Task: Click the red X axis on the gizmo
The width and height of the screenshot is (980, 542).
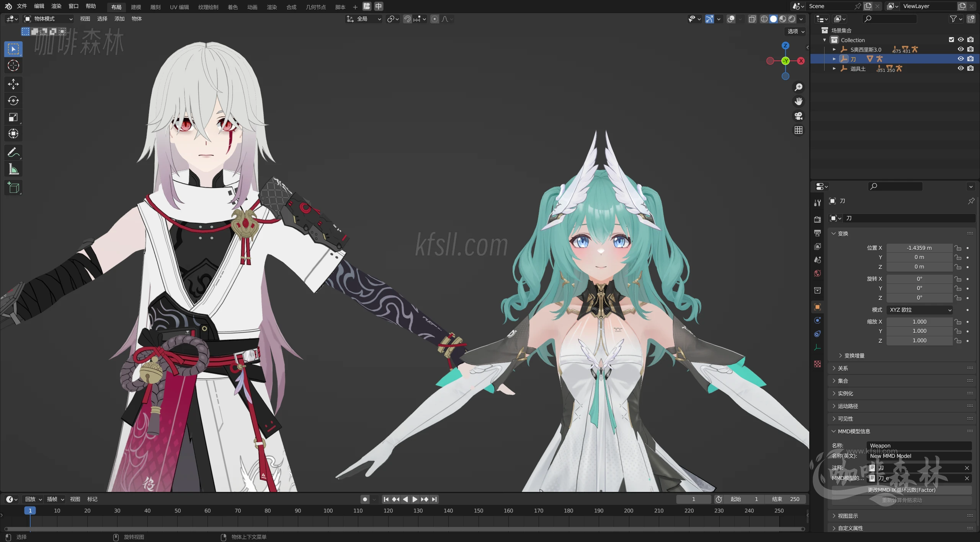Action: pyautogui.click(x=801, y=61)
